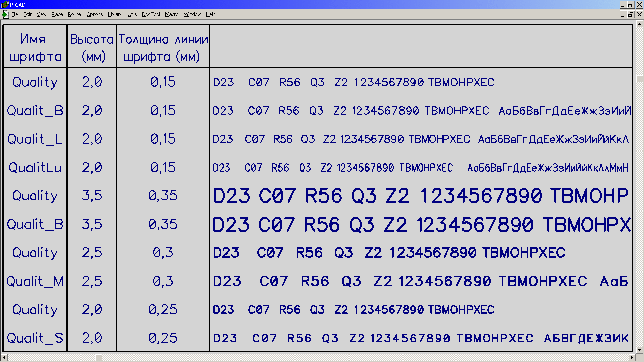This screenshot has width=644, height=362.
Task: Select the 'Толщина линии шрифта (мм)' header
Action: coord(163,47)
